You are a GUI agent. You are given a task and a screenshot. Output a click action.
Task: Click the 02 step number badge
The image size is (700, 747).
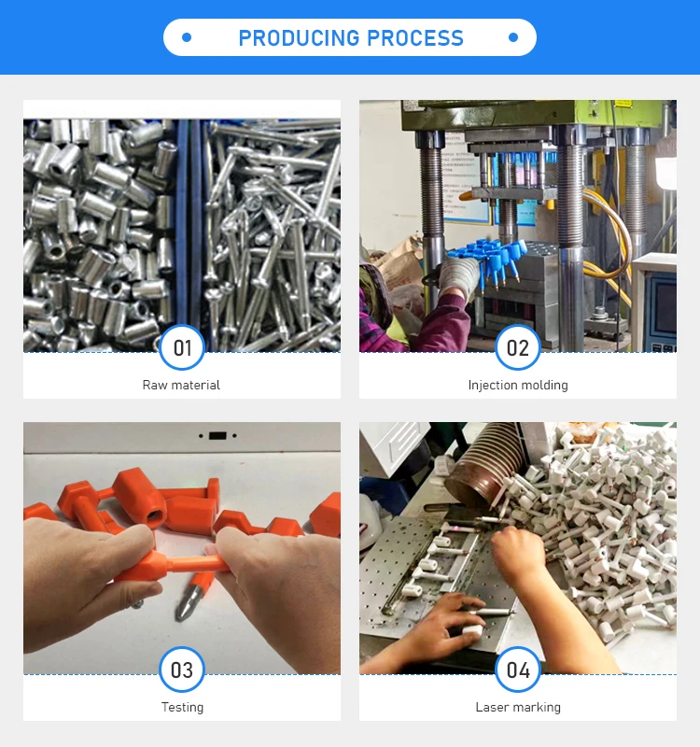coord(518,347)
